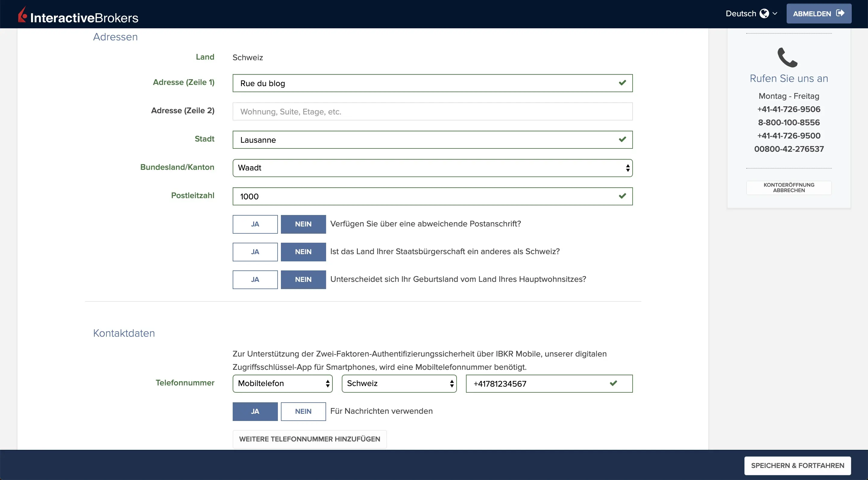The height and width of the screenshot is (480, 868).
Task: Click phone number 8-800-100-8556
Action: (x=788, y=122)
